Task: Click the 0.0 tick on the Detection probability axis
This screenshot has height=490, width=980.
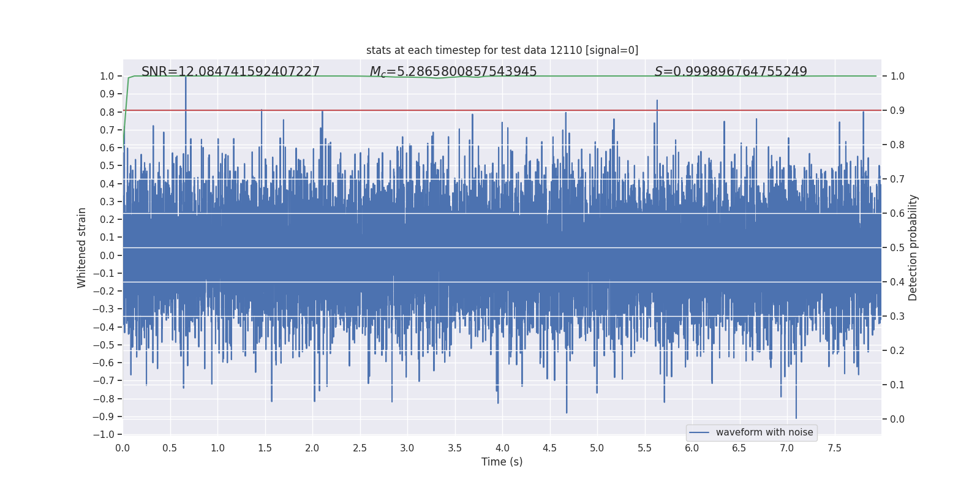Action: coord(897,419)
